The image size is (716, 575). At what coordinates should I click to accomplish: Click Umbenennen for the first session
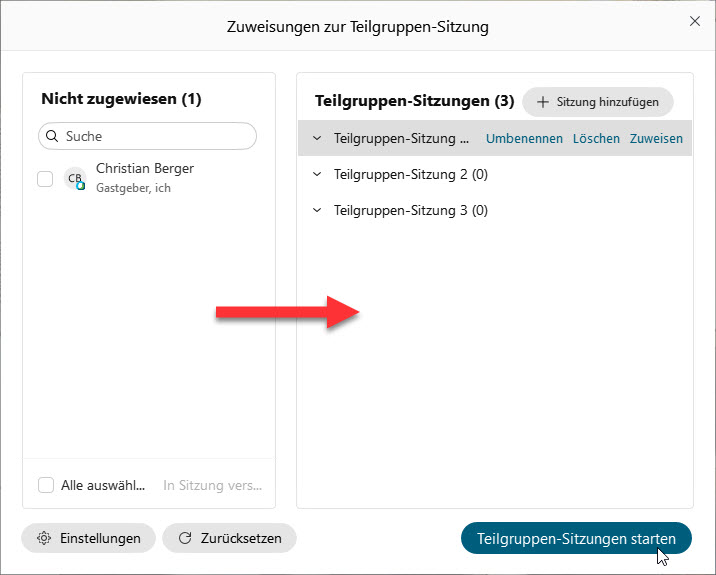click(524, 139)
